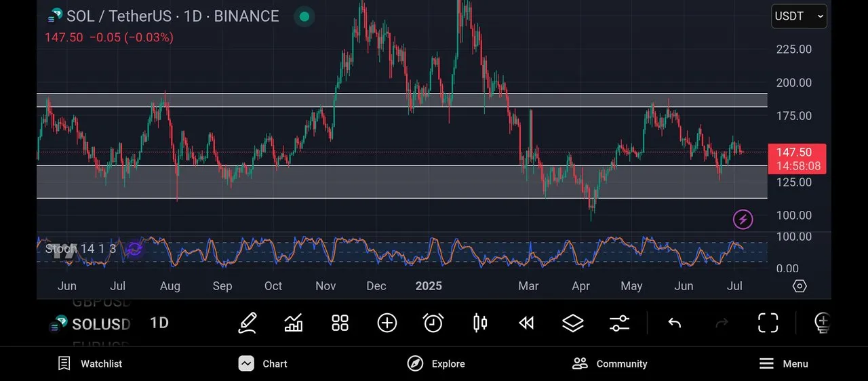Open the indicators chart icon

click(x=294, y=323)
